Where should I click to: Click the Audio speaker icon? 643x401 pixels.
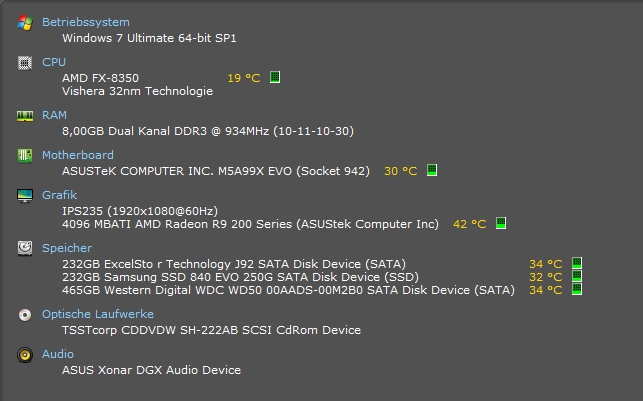point(25,354)
